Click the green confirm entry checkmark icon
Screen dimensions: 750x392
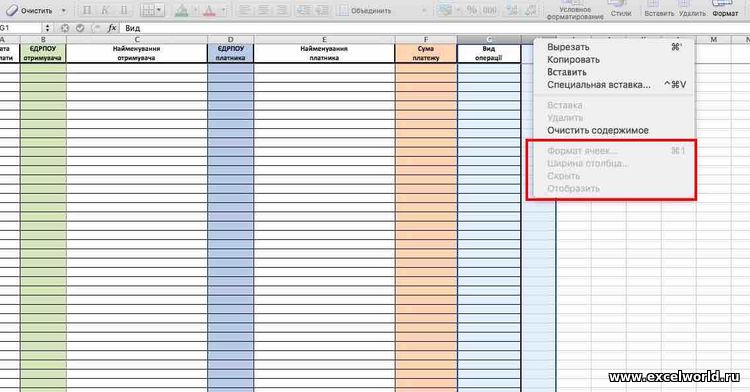[x=80, y=28]
